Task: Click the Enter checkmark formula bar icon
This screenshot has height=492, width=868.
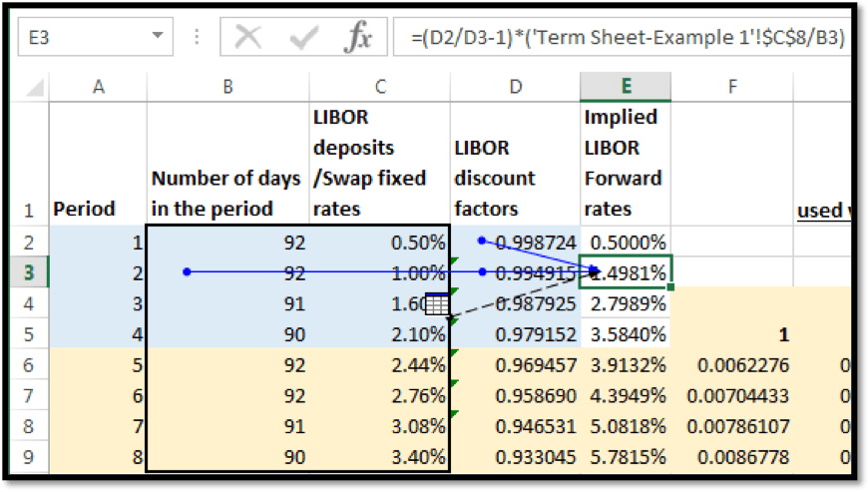Action: click(x=303, y=38)
